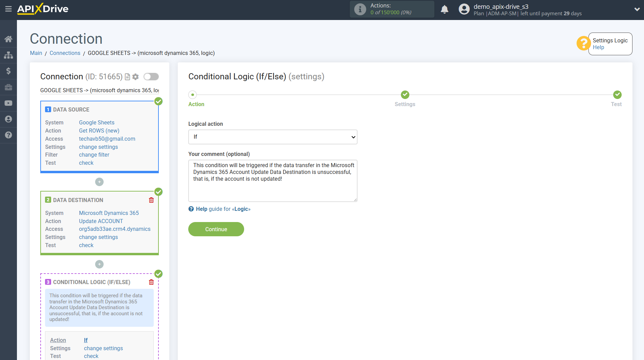Click Get ROWS (new) action link

(x=99, y=131)
